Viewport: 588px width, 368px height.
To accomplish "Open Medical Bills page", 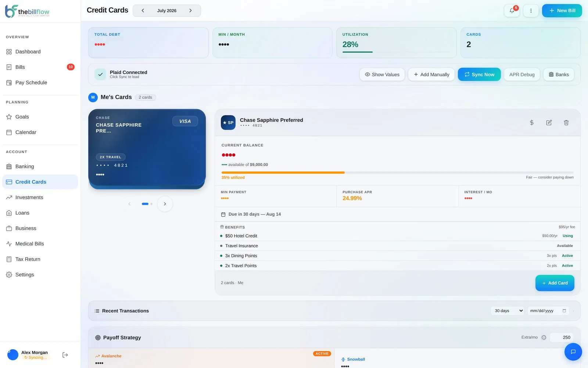I will [x=40, y=244].
